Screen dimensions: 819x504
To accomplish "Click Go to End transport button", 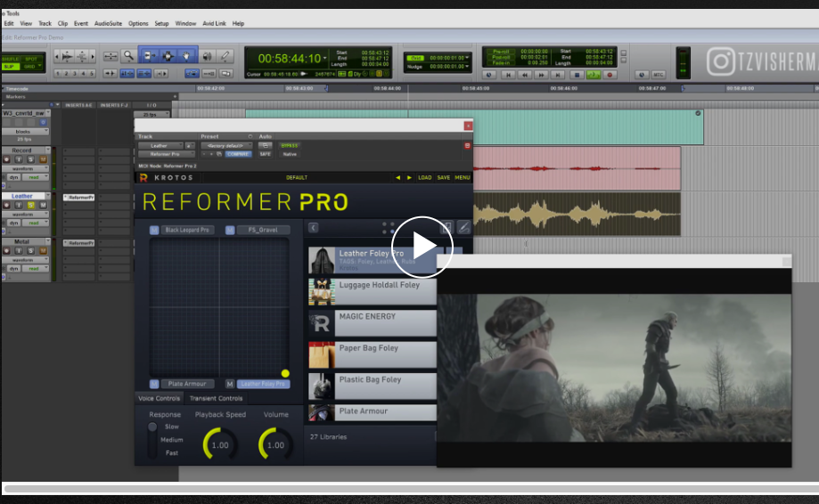I will 559,75.
